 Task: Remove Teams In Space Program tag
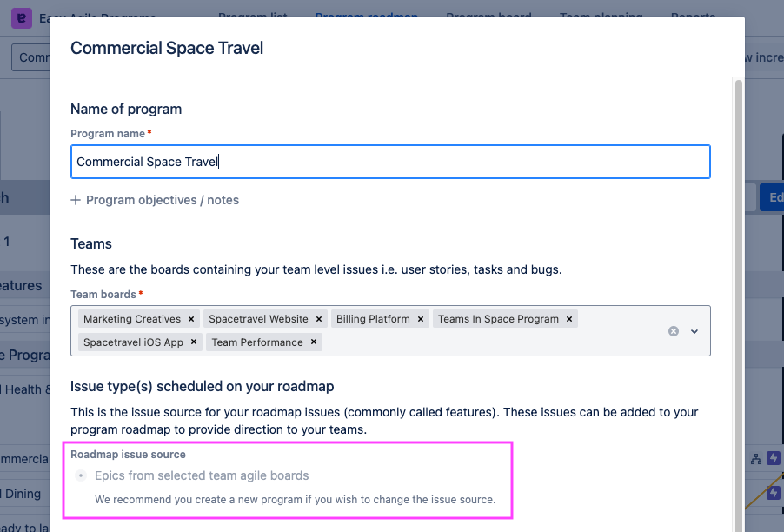coord(569,319)
